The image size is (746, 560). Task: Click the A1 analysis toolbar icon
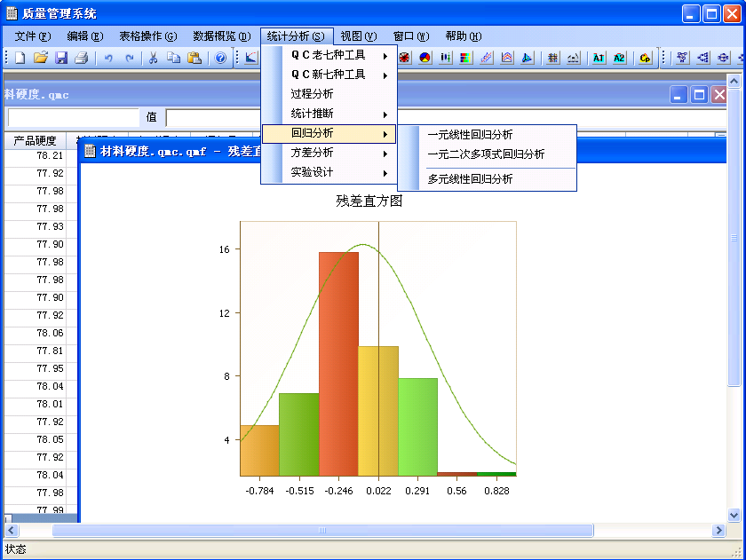click(x=598, y=58)
